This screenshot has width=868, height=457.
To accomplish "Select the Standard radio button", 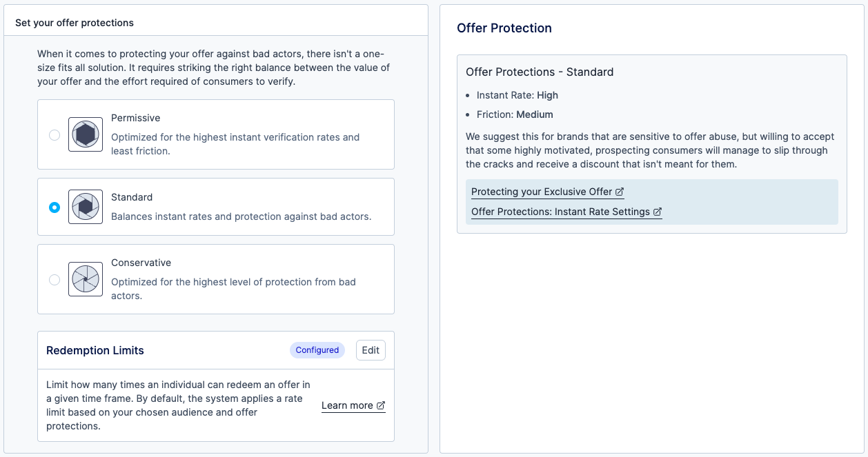I will 55,207.
